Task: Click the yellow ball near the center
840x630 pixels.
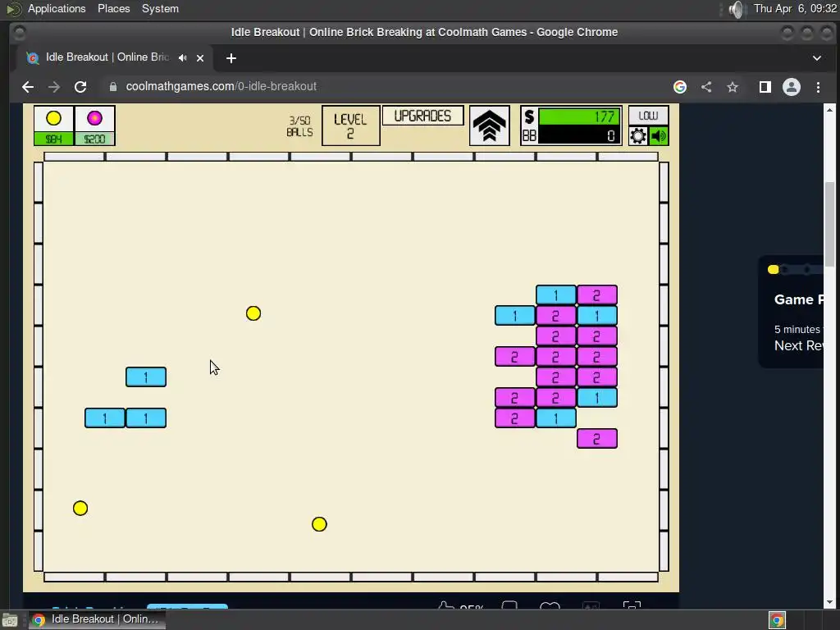Action: click(253, 313)
